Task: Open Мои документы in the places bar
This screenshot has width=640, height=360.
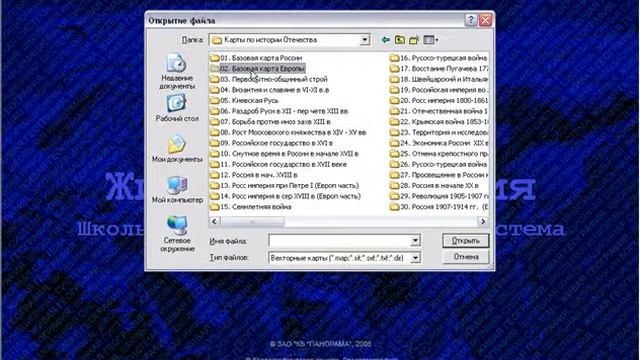Action: 177,149
